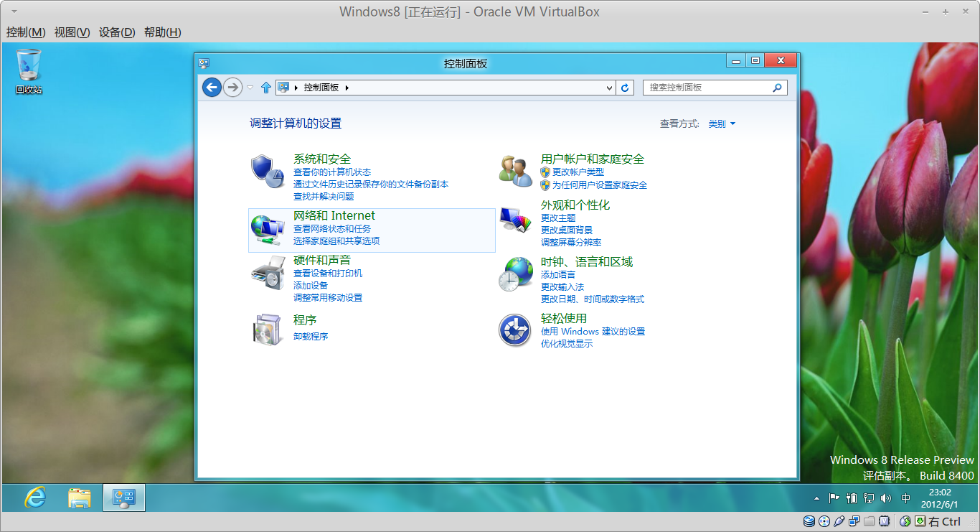Click 卸载程序 link
Screen dimensions: 980x532
point(311,337)
